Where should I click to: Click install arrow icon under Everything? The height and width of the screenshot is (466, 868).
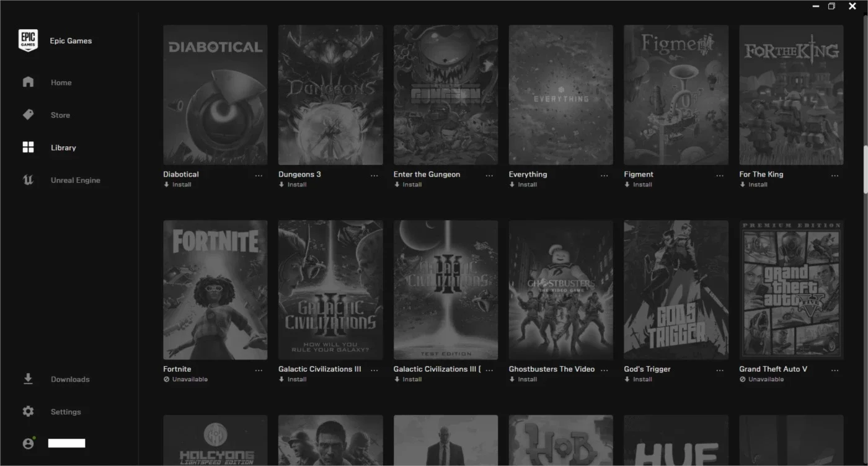512,185
